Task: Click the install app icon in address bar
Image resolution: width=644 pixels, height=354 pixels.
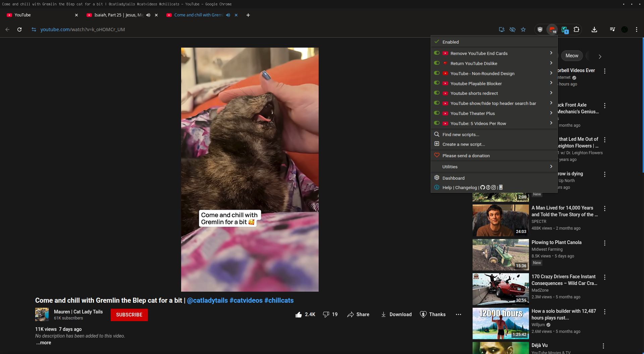Action: pos(502,29)
